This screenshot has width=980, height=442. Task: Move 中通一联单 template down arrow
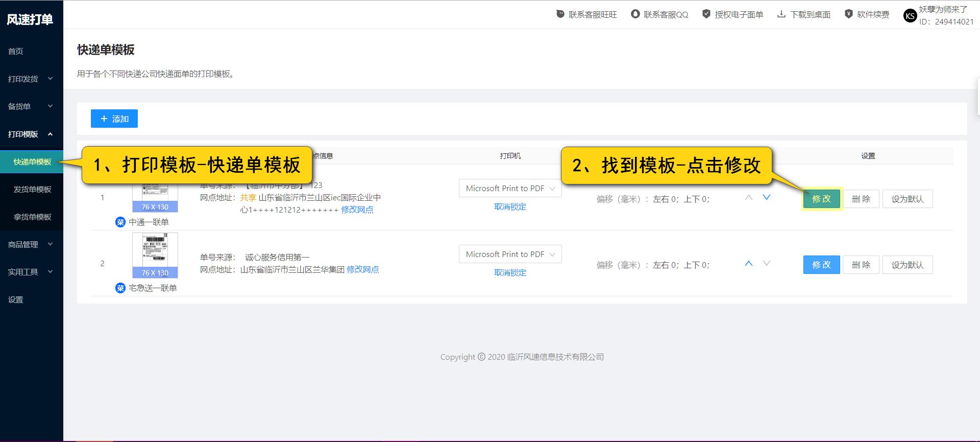[767, 198]
